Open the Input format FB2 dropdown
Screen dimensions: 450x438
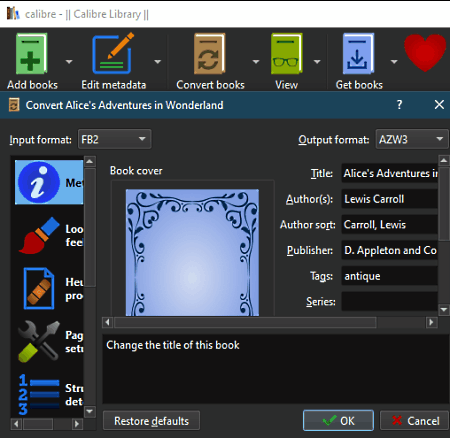114,139
